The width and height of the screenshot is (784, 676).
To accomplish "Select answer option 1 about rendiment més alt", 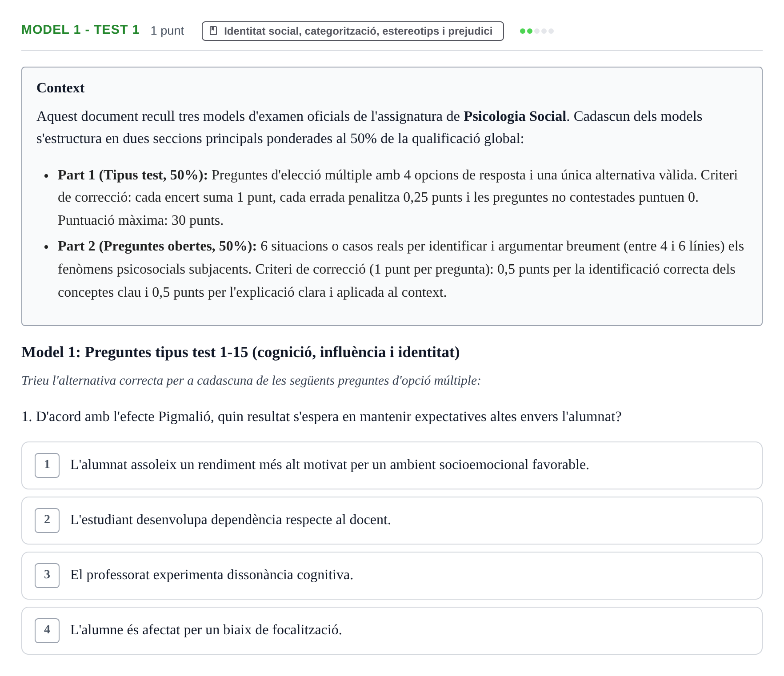I will [392, 465].
